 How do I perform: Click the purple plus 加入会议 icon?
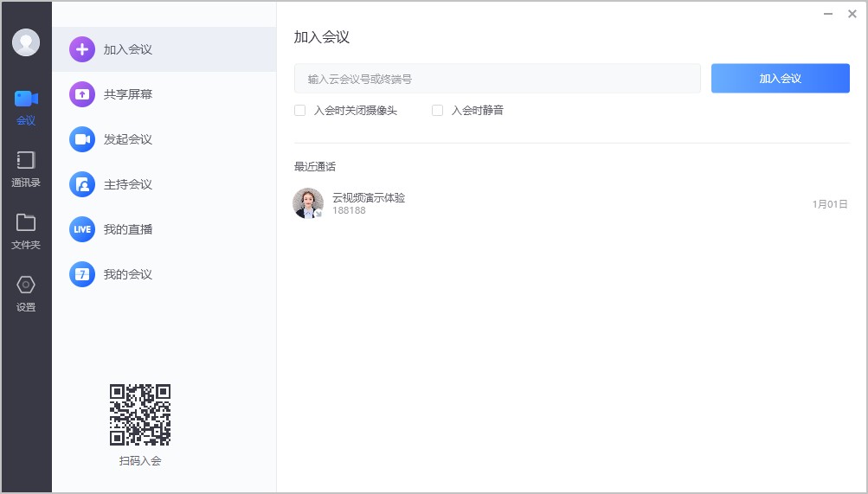click(82, 49)
